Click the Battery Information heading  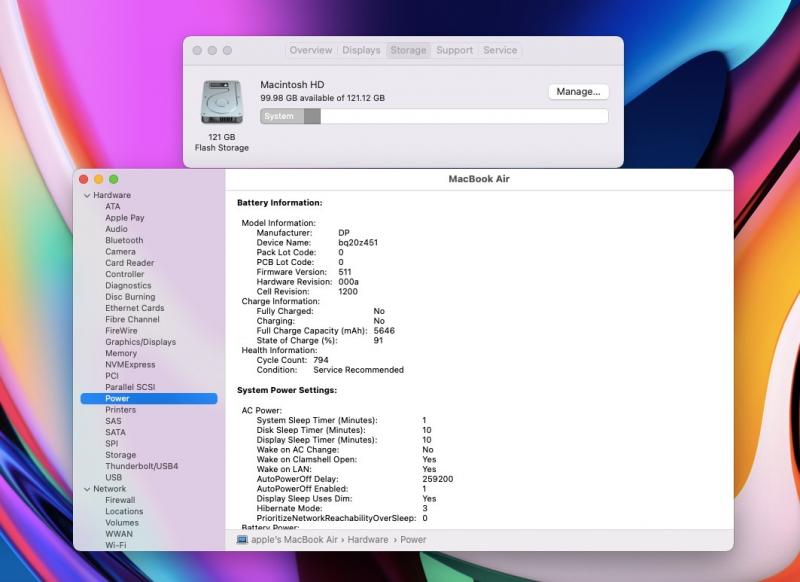click(x=280, y=203)
